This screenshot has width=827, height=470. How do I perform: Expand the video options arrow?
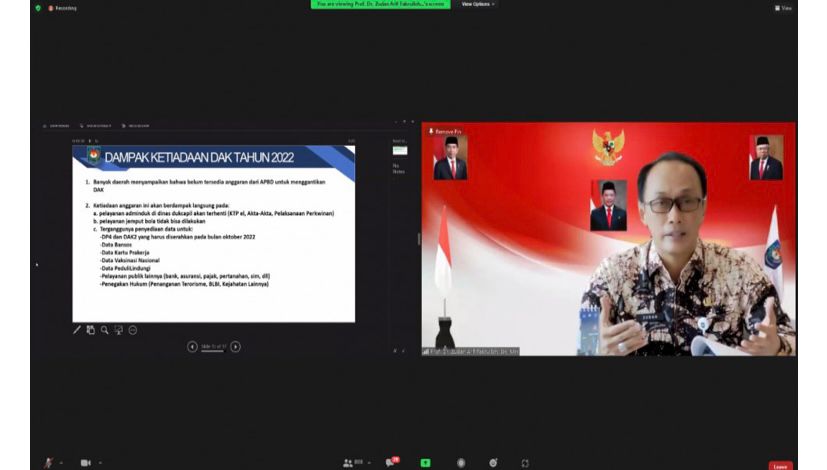point(102,463)
